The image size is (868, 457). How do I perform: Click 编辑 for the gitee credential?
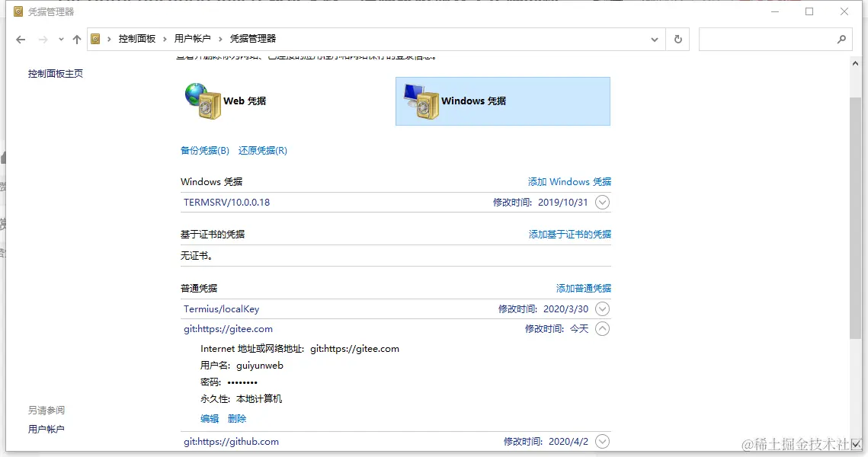point(210,419)
